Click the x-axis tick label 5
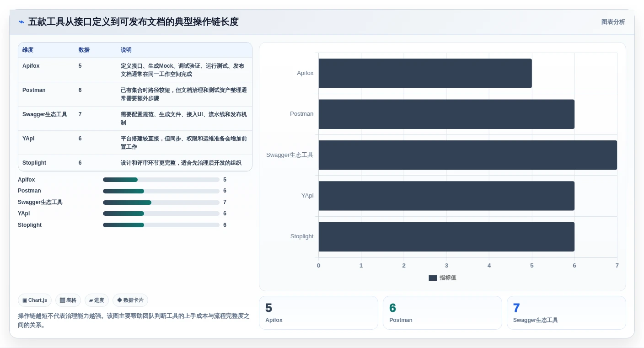 pyautogui.click(x=532, y=266)
